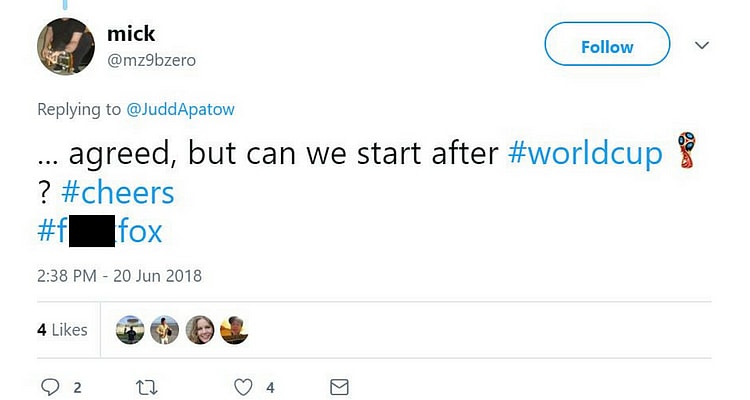
Task: Retweet this tweet using the retweet icon
Action: coord(148,387)
